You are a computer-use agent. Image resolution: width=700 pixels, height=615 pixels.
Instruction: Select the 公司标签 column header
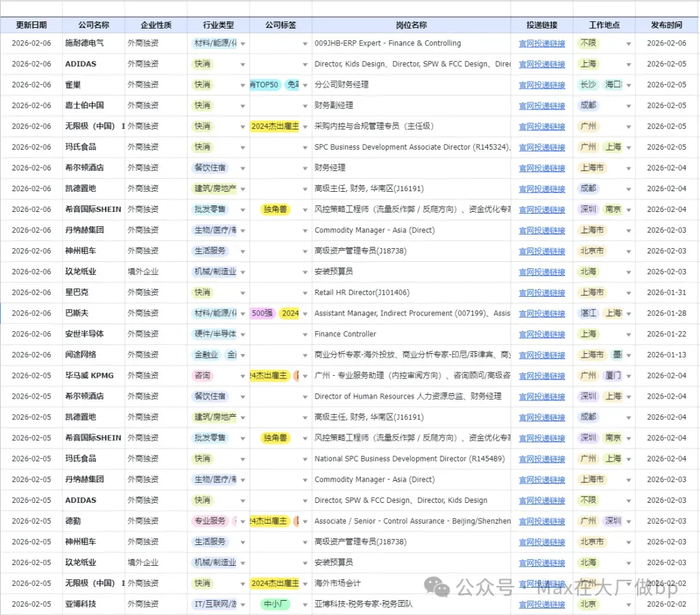point(281,25)
